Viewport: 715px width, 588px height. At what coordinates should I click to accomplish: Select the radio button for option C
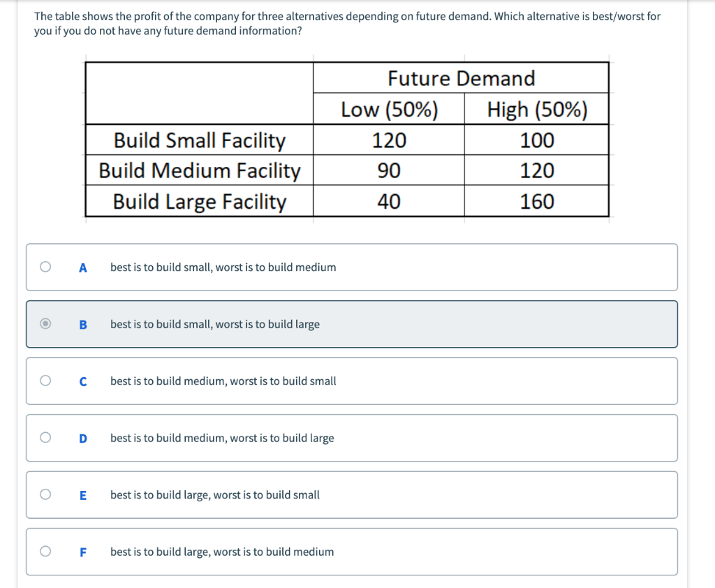click(x=45, y=381)
